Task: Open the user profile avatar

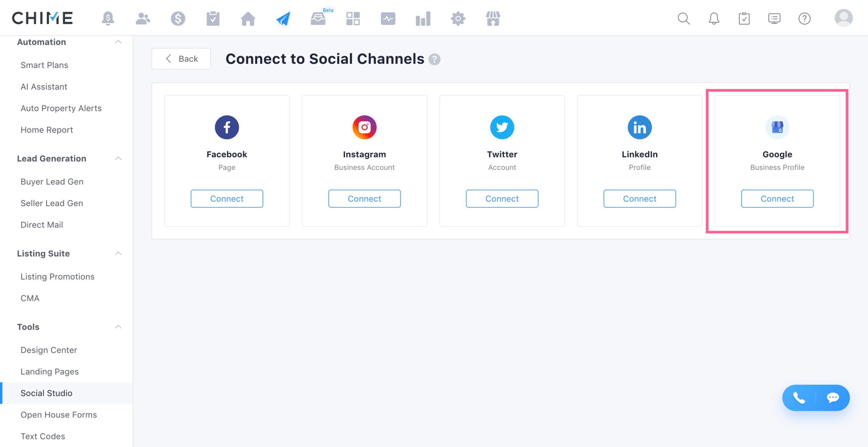Action: pyautogui.click(x=843, y=18)
